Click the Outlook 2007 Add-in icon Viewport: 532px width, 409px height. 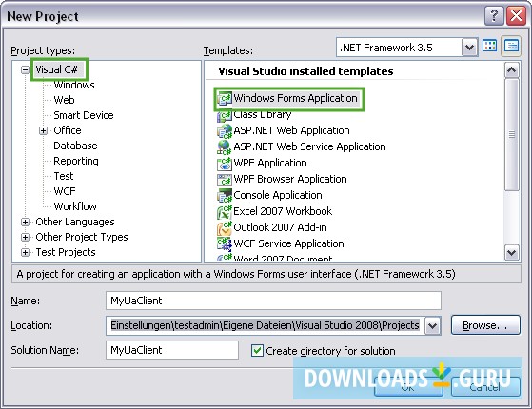[225, 228]
